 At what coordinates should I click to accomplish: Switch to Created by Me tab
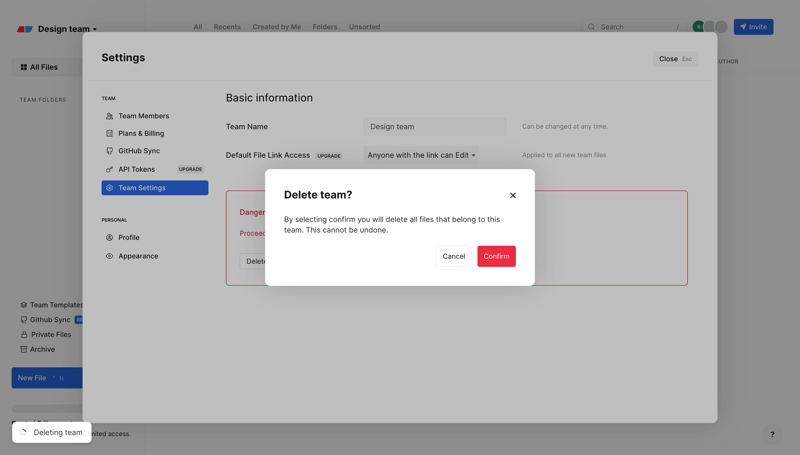[x=277, y=27]
